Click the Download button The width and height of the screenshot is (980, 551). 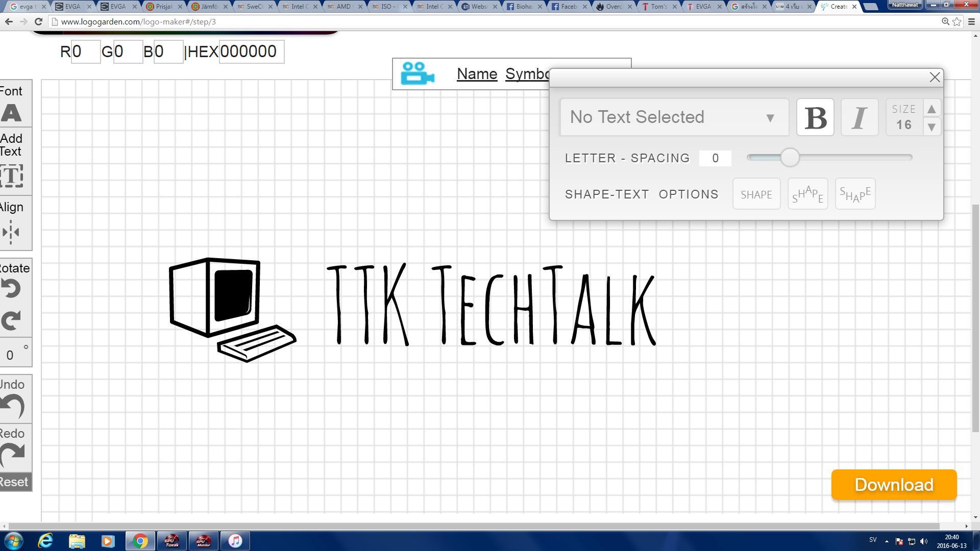(894, 485)
